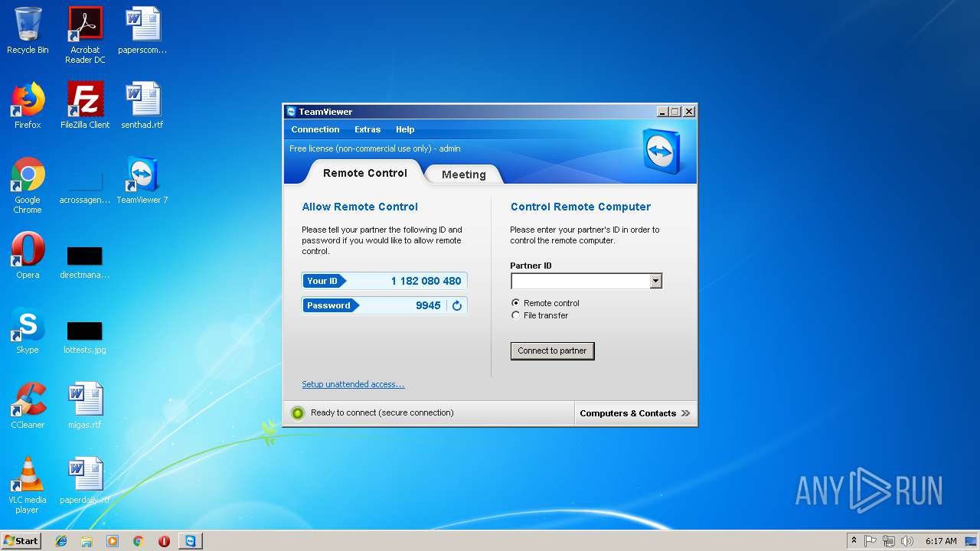
Task: Launch Skype desktop shortcut
Action: pyautogui.click(x=28, y=331)
